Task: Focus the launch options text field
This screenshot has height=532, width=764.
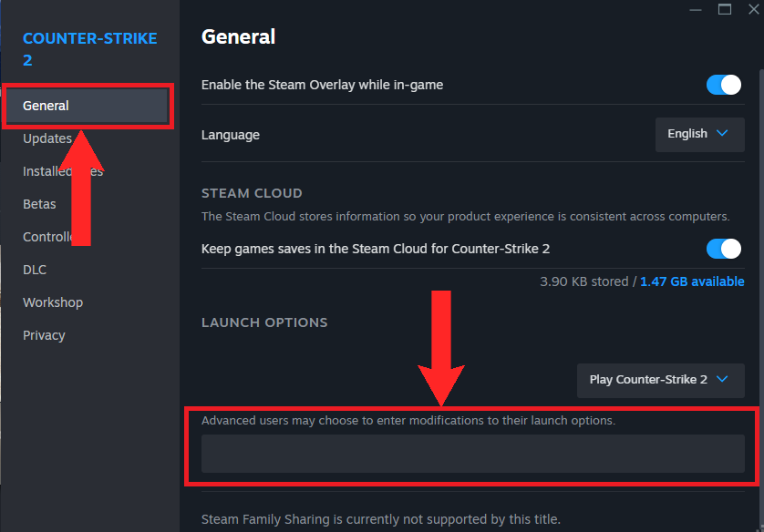Action: coord(472,454)
